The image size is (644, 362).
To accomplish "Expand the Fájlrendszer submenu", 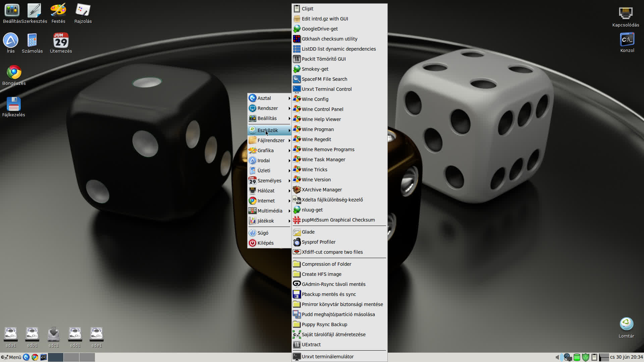I will 269,140.
